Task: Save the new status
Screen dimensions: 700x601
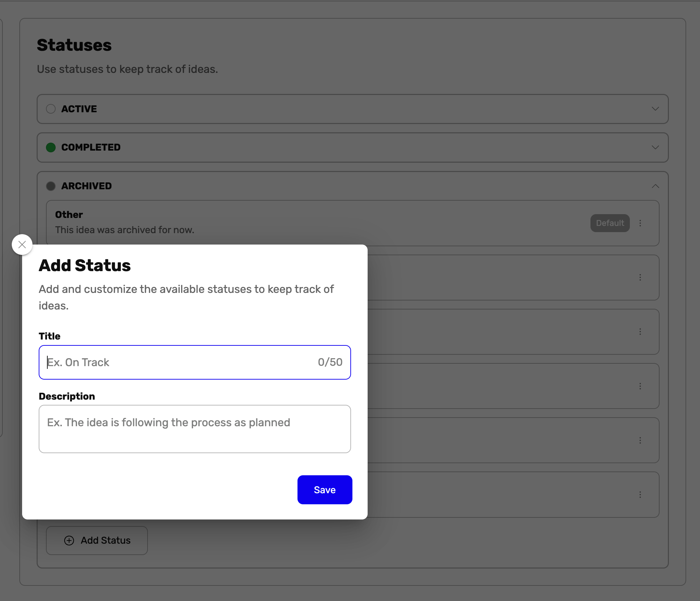Action: pos(324,490)
